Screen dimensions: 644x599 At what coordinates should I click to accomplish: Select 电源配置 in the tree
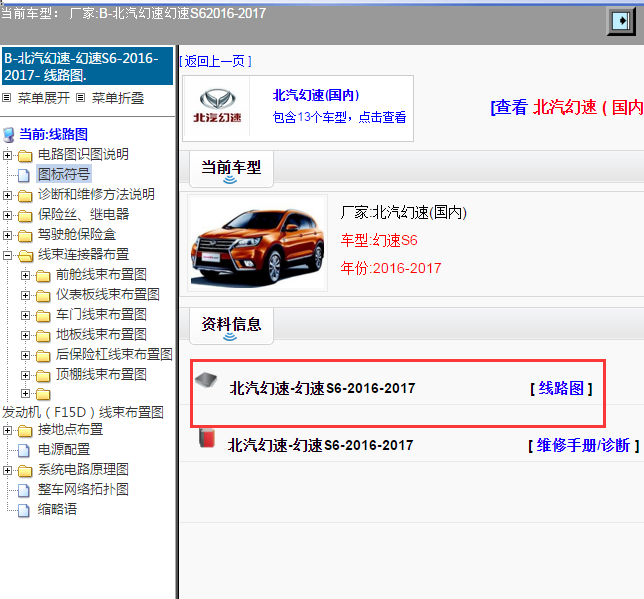64,449
